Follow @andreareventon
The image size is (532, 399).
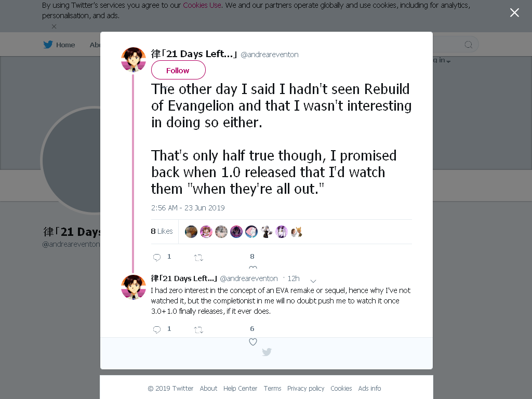178,70
